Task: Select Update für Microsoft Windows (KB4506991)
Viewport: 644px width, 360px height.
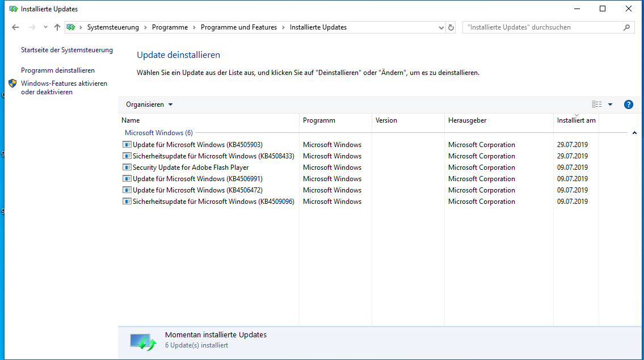Action: tap(197, 179)
